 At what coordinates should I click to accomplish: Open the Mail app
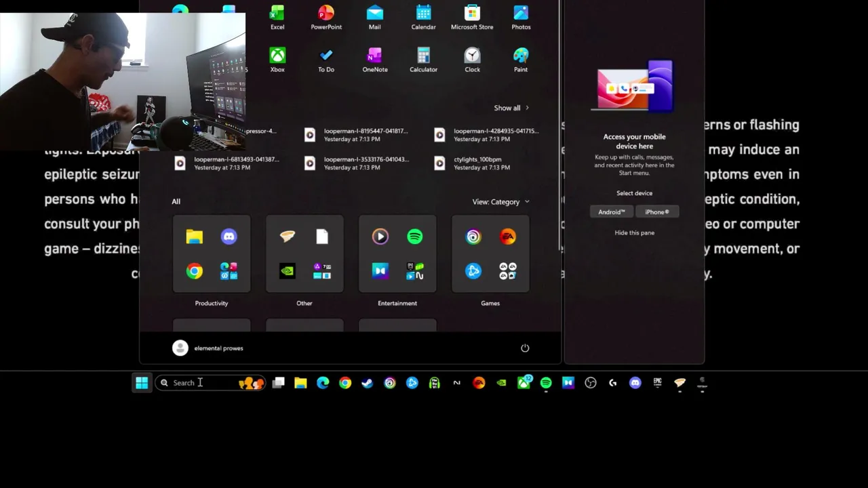[x=375, y=18]
